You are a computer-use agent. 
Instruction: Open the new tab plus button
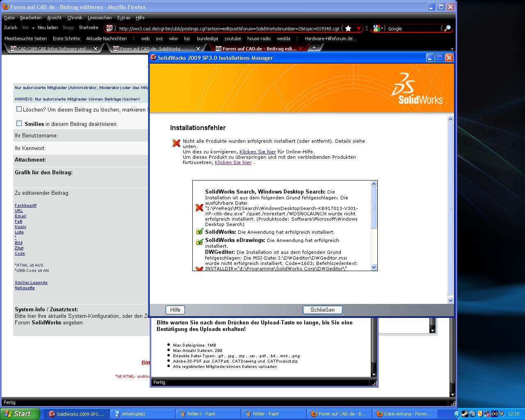314,48
